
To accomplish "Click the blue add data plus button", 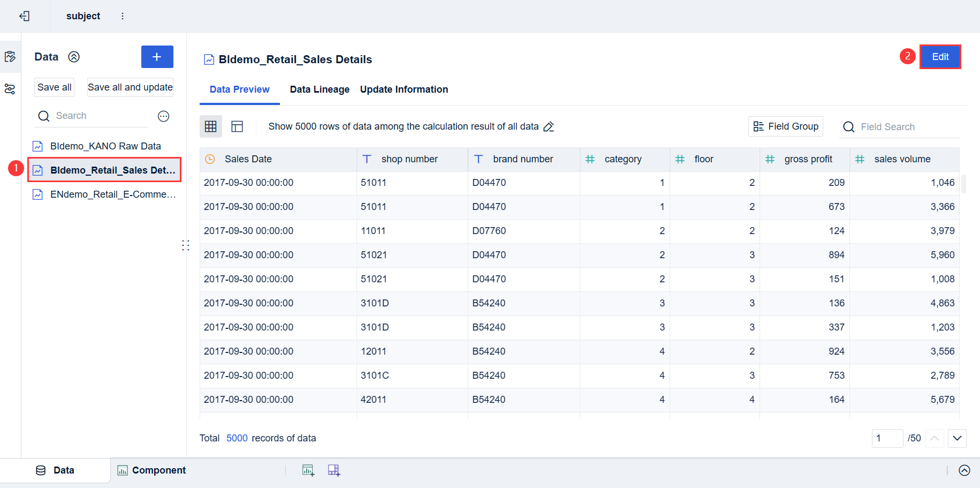I will pos(157,57).
